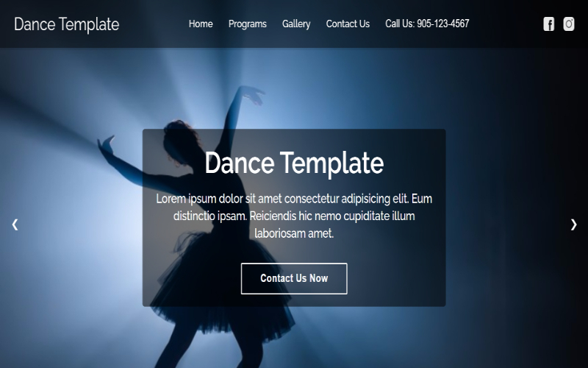
Task: Click the large Dance Template slide heading
Action: coord(294,163)
